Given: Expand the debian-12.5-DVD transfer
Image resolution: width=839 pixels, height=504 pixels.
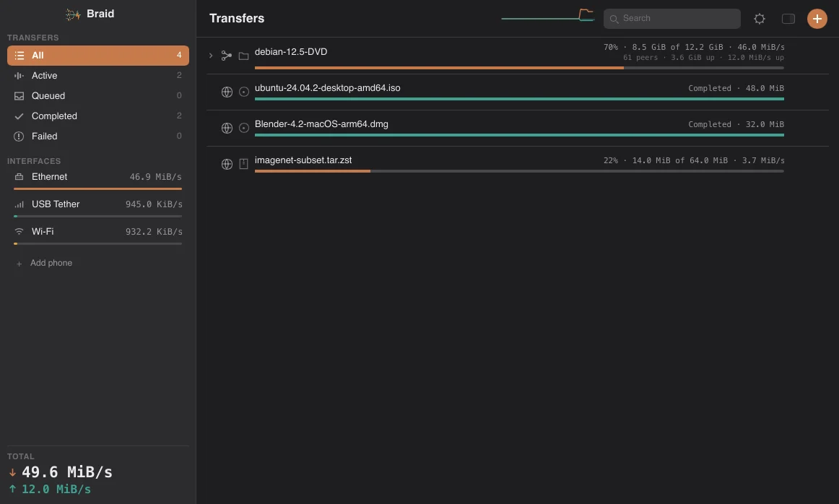Looking at the screenshot, I should tap(211, 56).
